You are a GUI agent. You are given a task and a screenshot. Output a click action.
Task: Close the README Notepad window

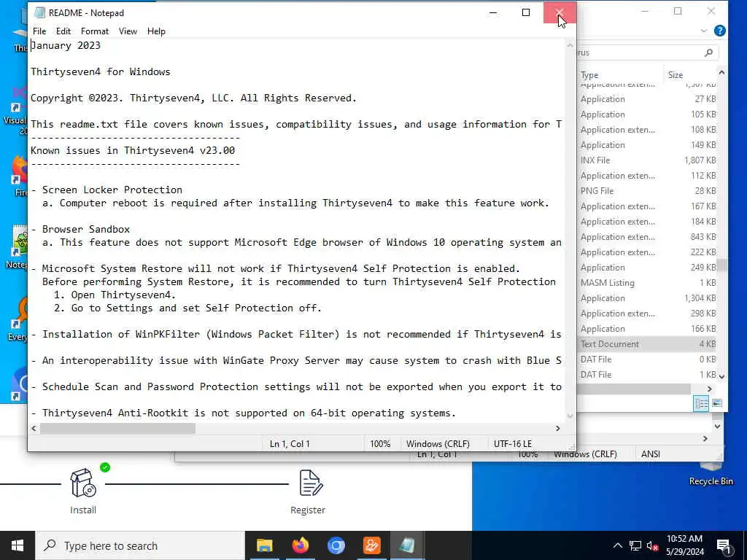[560, 13]
